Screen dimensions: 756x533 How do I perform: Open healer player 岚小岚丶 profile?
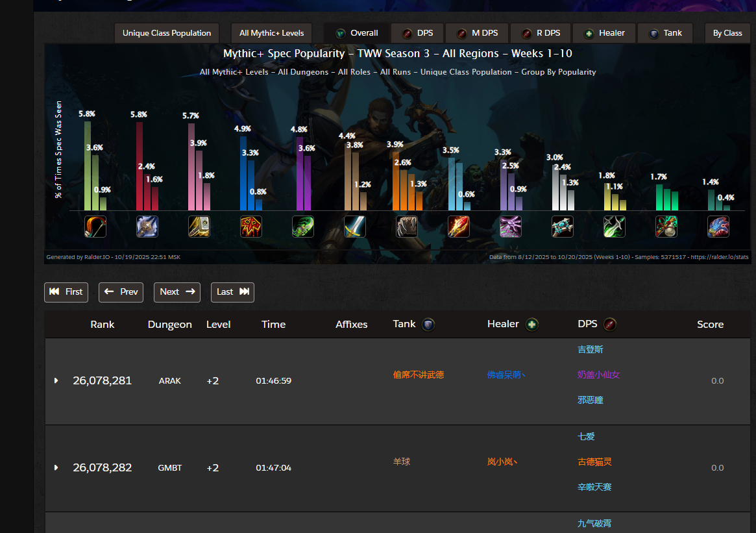502,462
